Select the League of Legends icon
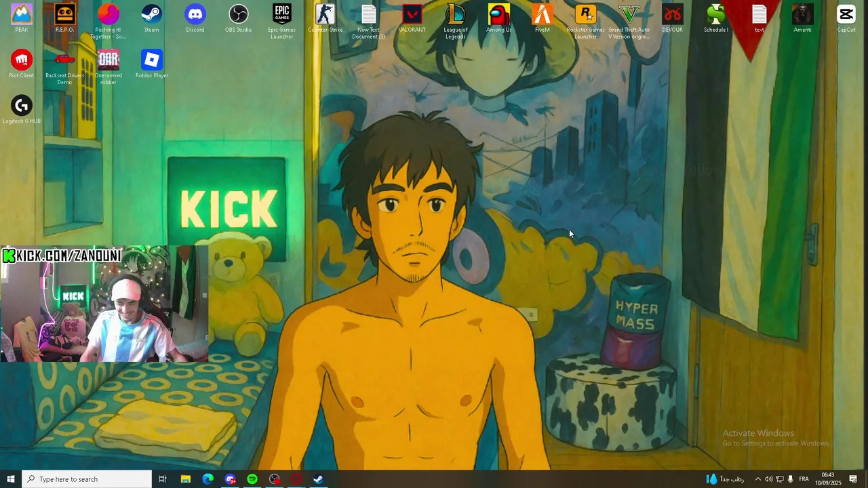The width and height of the screenshot is (868, 488). point(455,21)
